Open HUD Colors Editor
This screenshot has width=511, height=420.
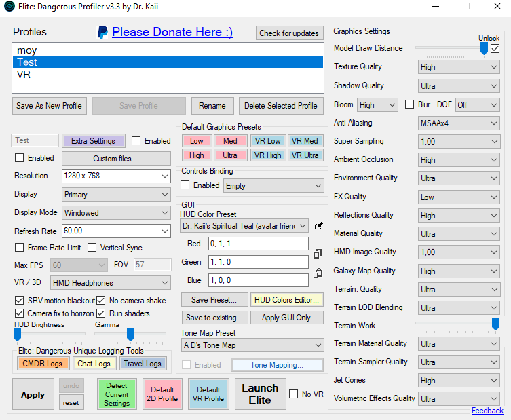click(x=287, y=299)
